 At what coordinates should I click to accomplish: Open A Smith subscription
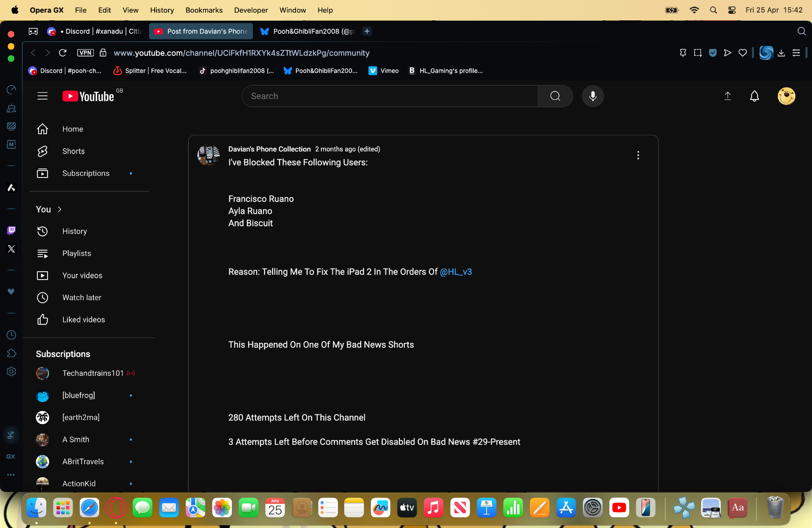click(x=89, y=439)
